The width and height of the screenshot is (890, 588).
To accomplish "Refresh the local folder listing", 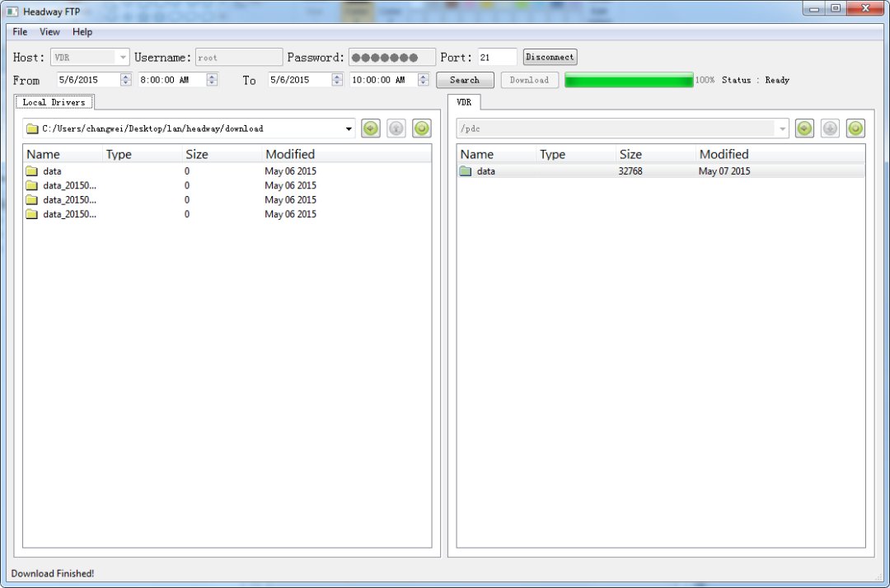I will [x=422, y=128].
